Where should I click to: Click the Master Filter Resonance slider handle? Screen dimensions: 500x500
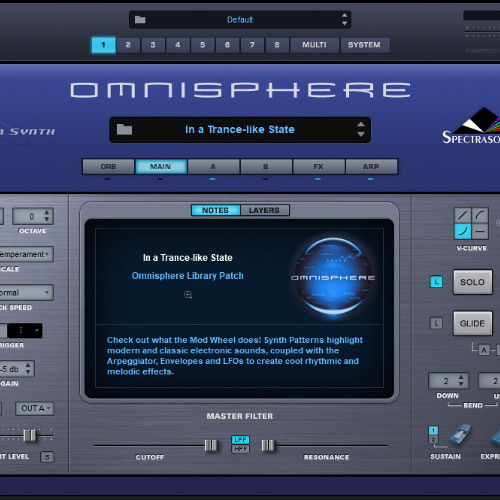click(x=268, y=445)
